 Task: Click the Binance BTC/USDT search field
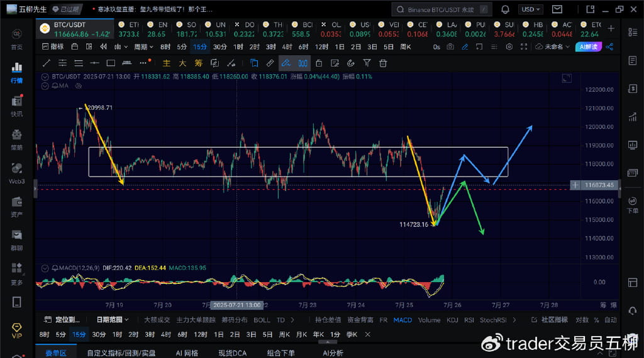441,9
